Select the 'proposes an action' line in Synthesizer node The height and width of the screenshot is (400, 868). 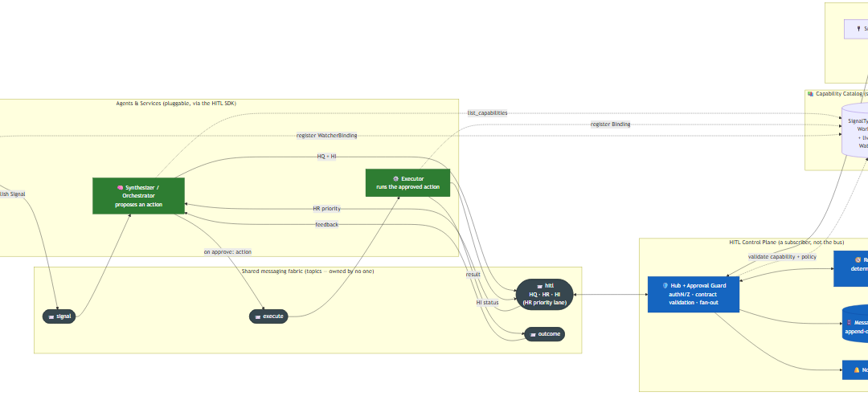click(x=138, y=205)
